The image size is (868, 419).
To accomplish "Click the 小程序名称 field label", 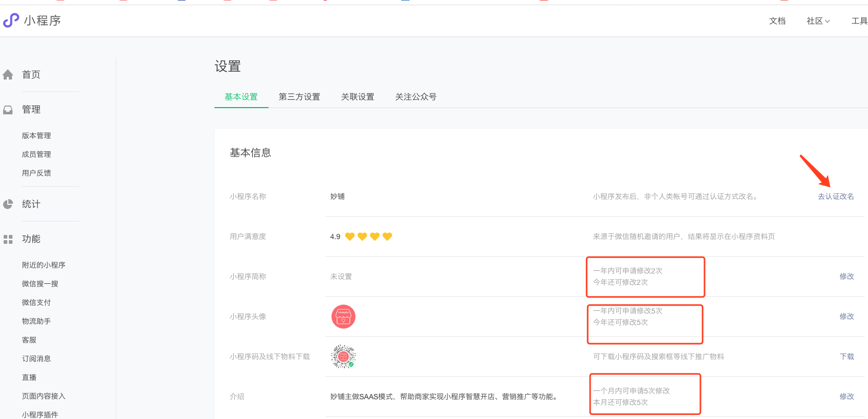I will coord(248,197).
